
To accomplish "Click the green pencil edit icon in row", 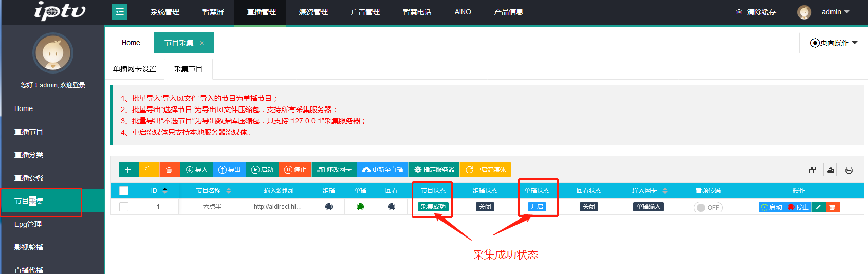I will pyautogui.click(x=818, y=207).
